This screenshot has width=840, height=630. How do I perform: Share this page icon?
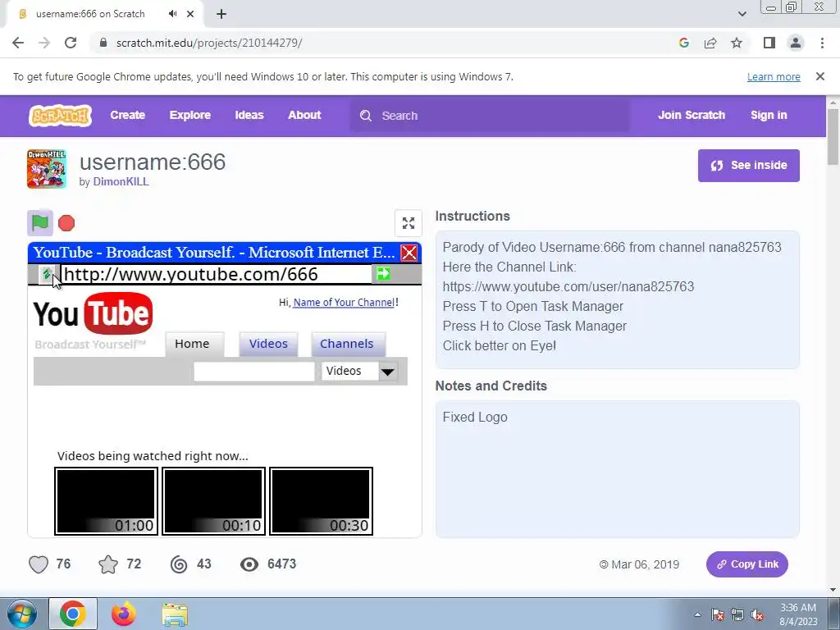[710, 43]
